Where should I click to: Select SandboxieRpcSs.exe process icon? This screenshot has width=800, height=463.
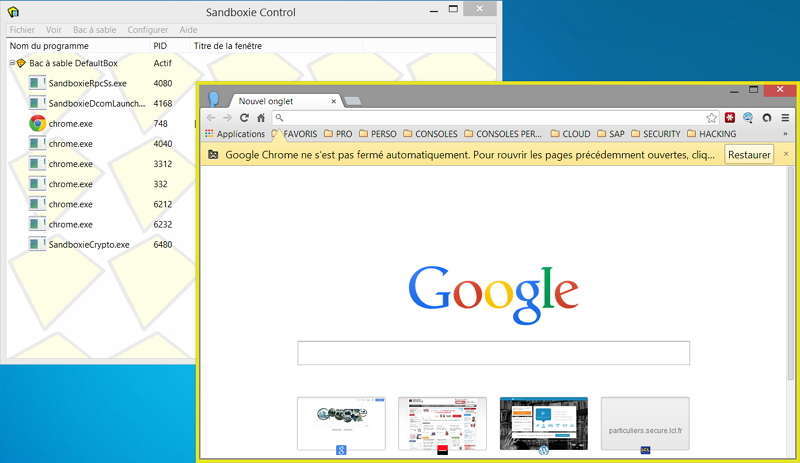click(x=37, y=83)
